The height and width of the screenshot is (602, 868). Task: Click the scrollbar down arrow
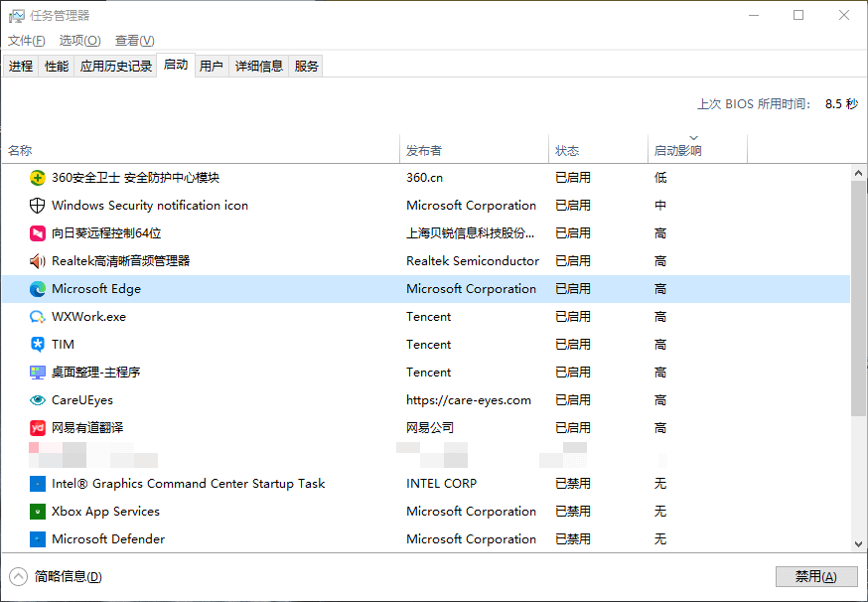pyautogui.click(x=858, y=544)
